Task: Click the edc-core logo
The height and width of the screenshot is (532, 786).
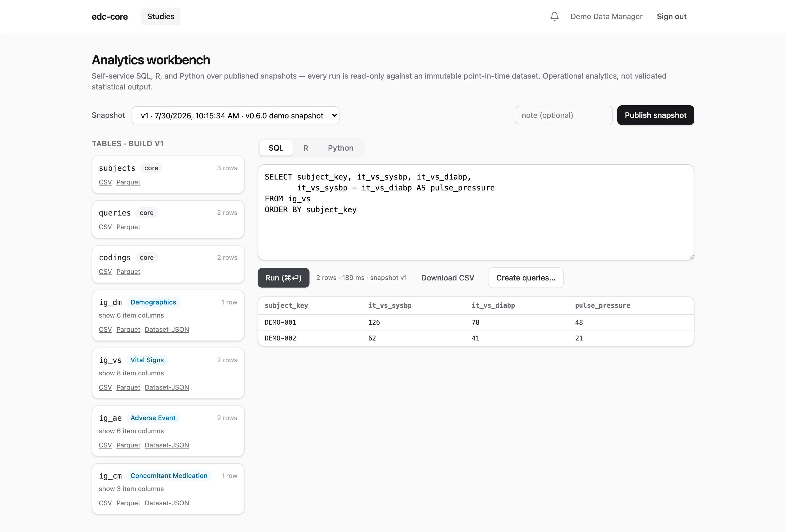Action: [110, 17]
